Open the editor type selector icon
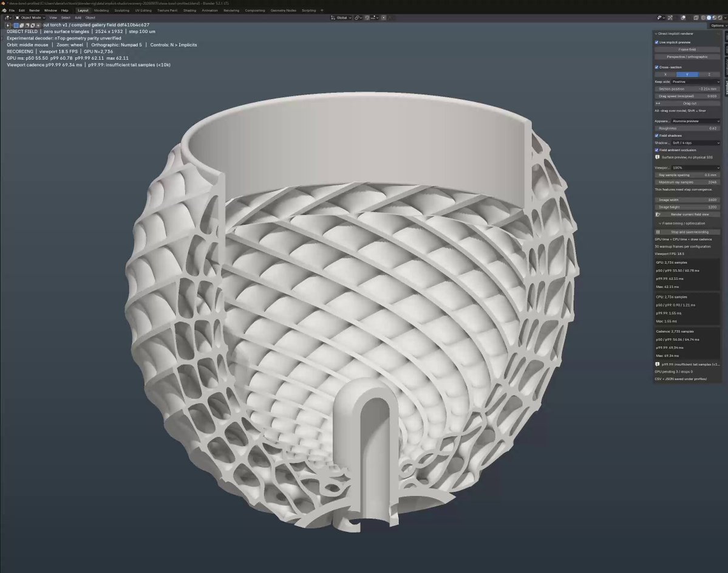This screenshot has height=573, width=728. point(8,18)
